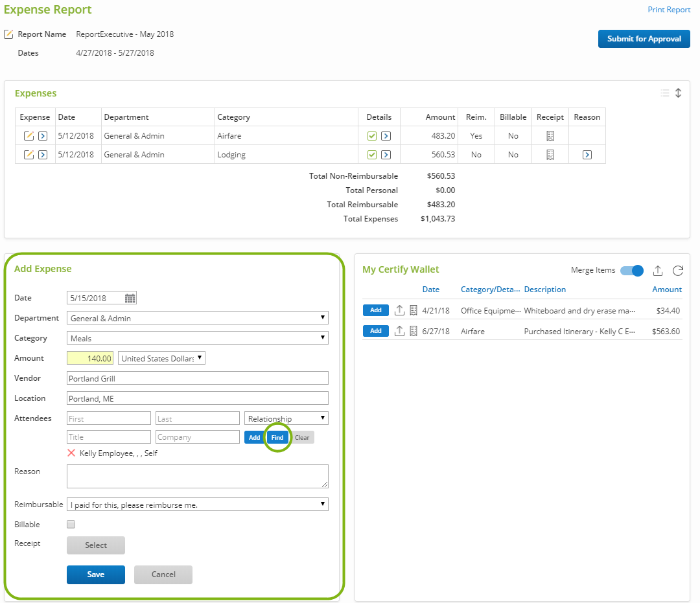Click the Total Expenses value $1,043.73

tap(437, 218)
